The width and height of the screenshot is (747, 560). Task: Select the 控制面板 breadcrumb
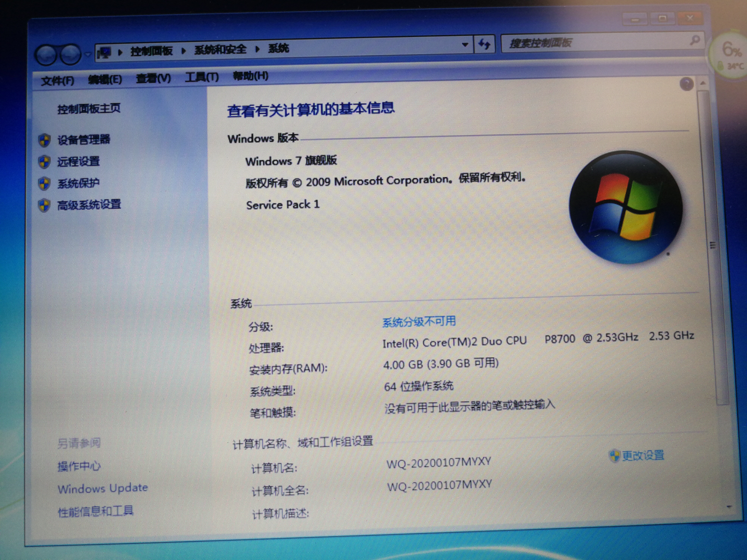coord(151,51)
